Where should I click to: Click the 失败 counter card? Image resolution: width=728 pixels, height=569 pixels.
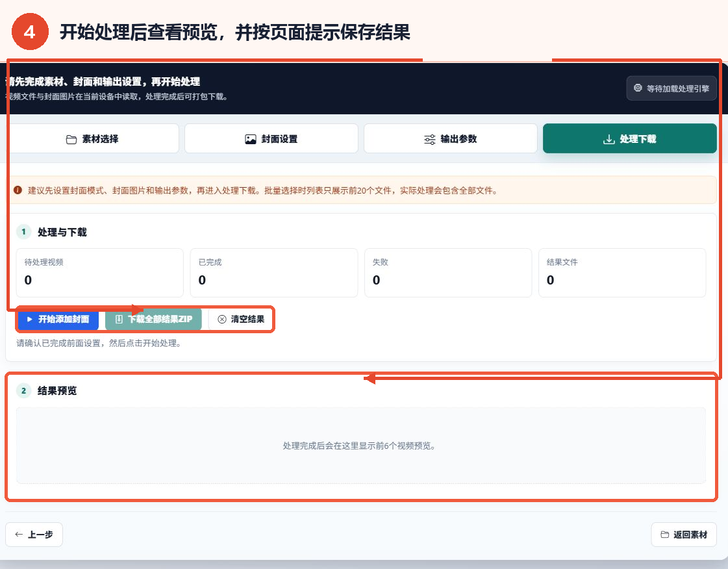tap(448, 273)
